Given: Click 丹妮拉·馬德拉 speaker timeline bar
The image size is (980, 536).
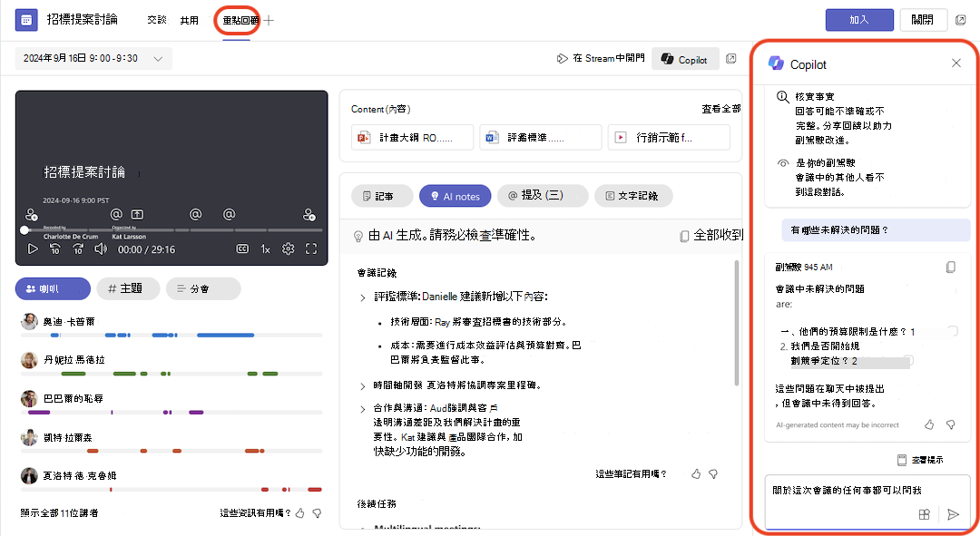Looking at the screenshot, I should click(x=171, y=374).
